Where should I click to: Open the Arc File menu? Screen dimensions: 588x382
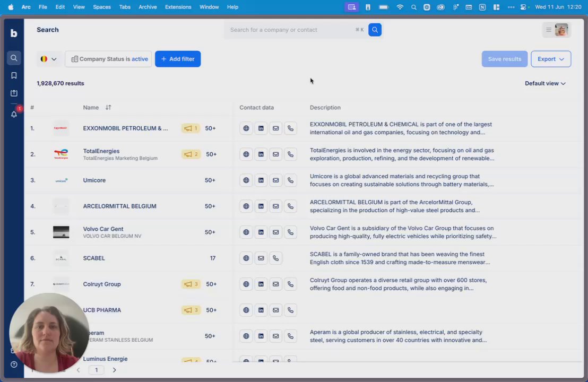[x=43, y=7]
